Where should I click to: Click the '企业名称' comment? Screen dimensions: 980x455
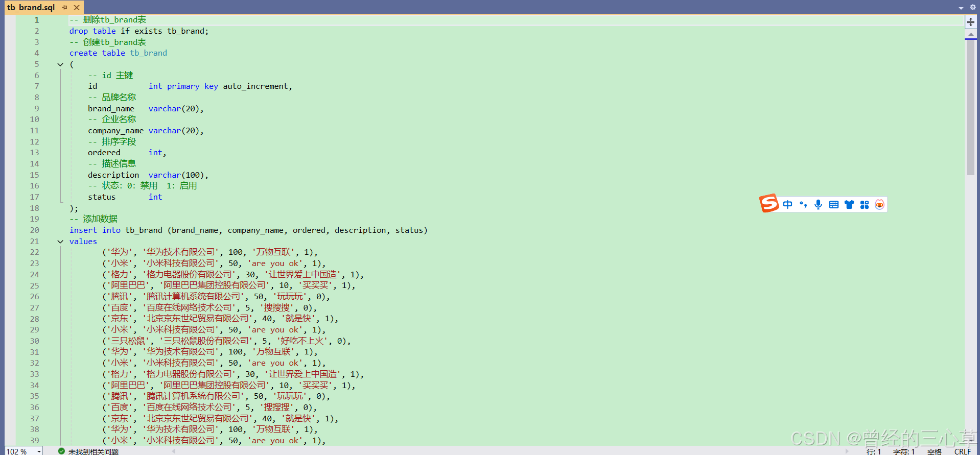(x=119, y=119)
